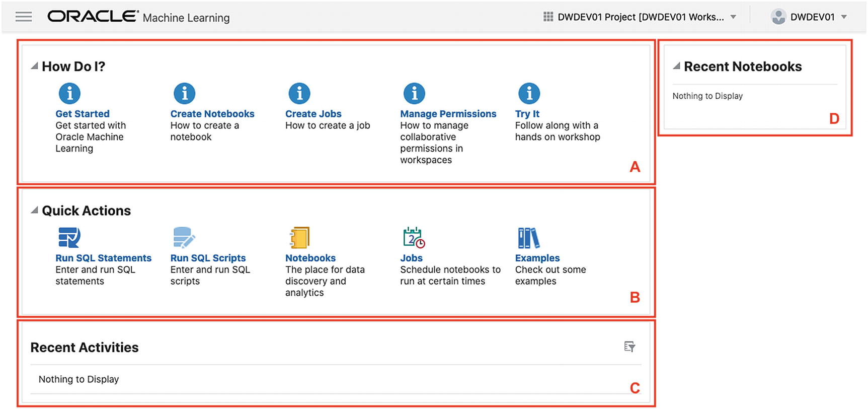Open the Run SQL Scripts link

208,258
